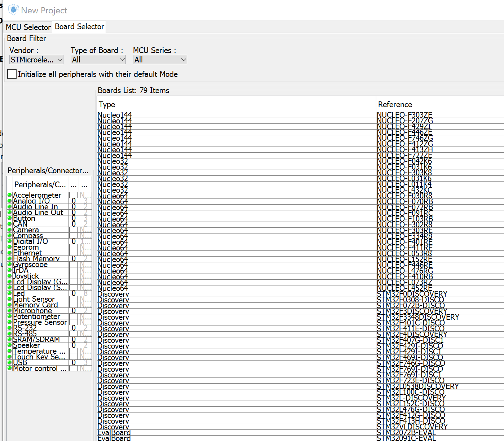The height and width of the screenshot is (441, 504).
Task: Open the MCU Series dropdown
Action: 160,60
